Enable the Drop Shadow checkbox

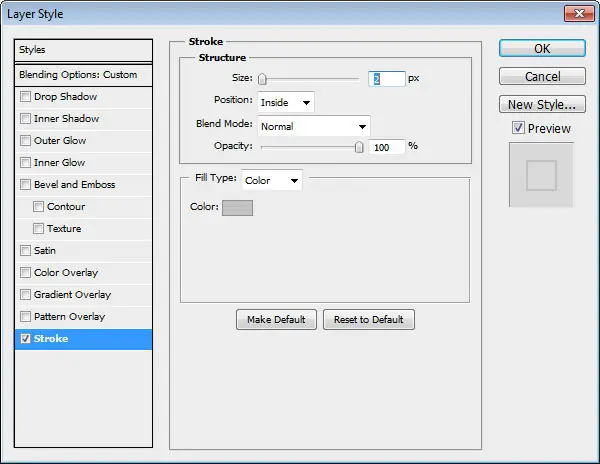[x=25, y=96]
